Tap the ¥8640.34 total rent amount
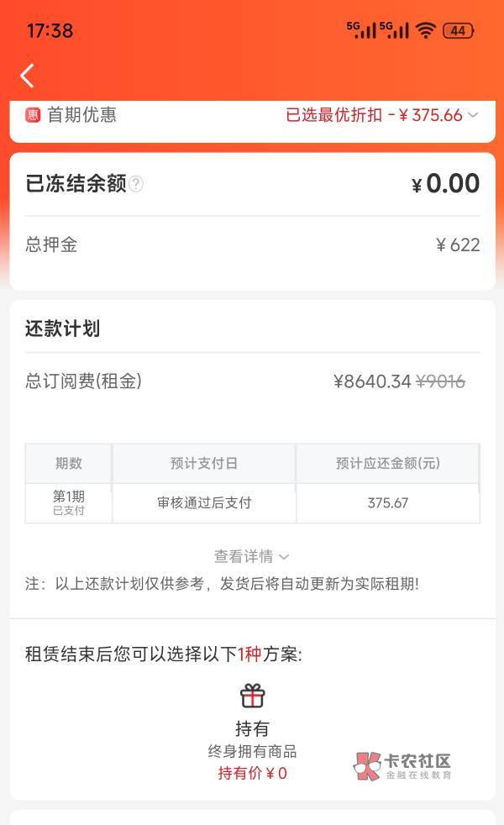The height and width of the screenshot is (825, 504). coord(372,381)
